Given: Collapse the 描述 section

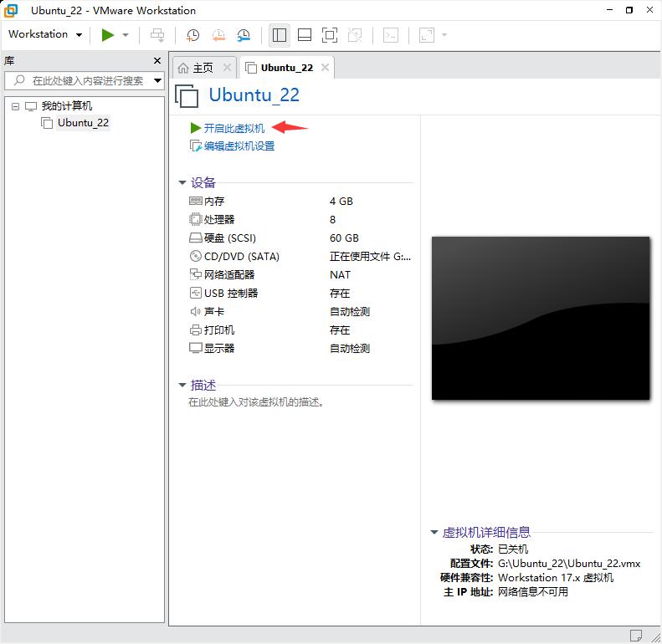Looking at the screenshot, I should (182, 385).
